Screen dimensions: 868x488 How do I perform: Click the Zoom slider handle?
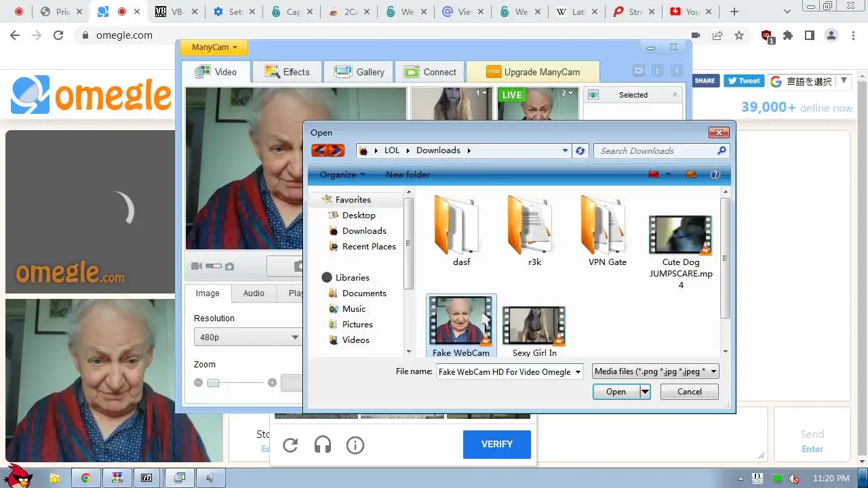(213, 383)
